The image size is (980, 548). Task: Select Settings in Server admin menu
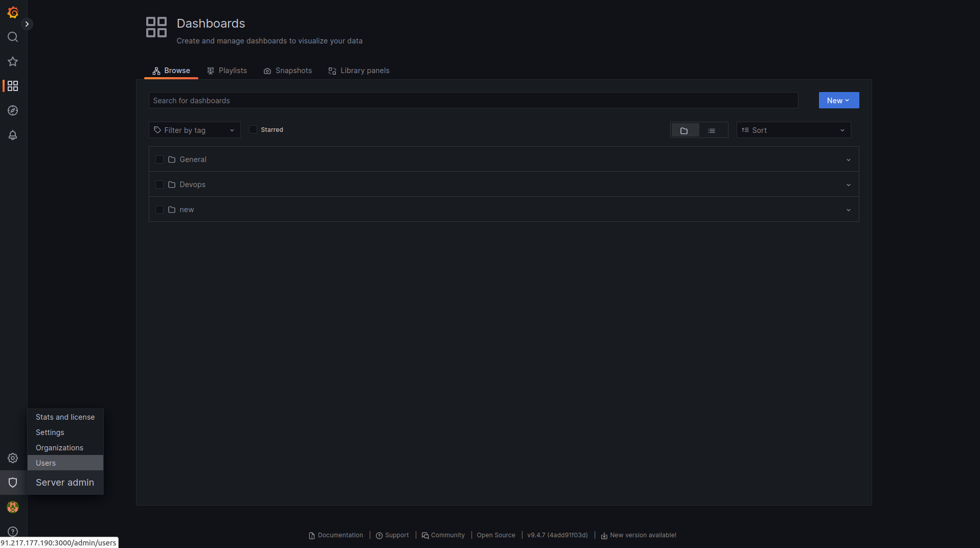click(65, 432)
